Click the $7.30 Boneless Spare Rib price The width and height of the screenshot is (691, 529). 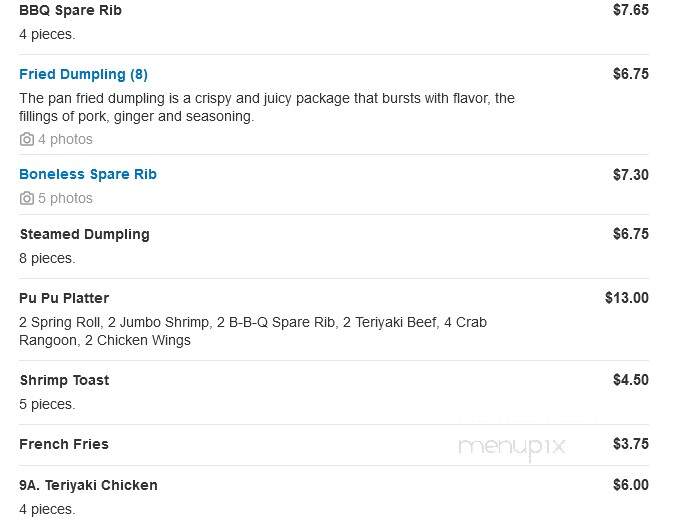[x=631, y=175]
